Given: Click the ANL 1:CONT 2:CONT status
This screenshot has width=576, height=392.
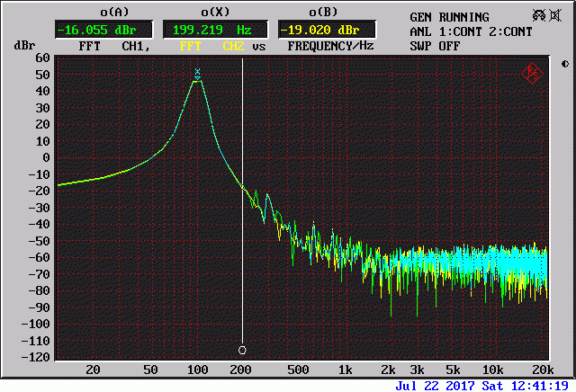Looking at the screenshot, I should pyautogui.click(x=471, y=32).
